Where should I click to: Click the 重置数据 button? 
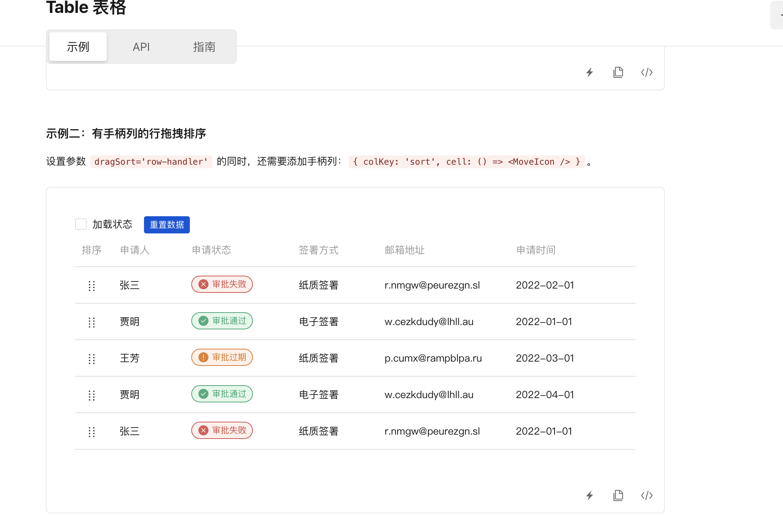(x=167, y=224)
